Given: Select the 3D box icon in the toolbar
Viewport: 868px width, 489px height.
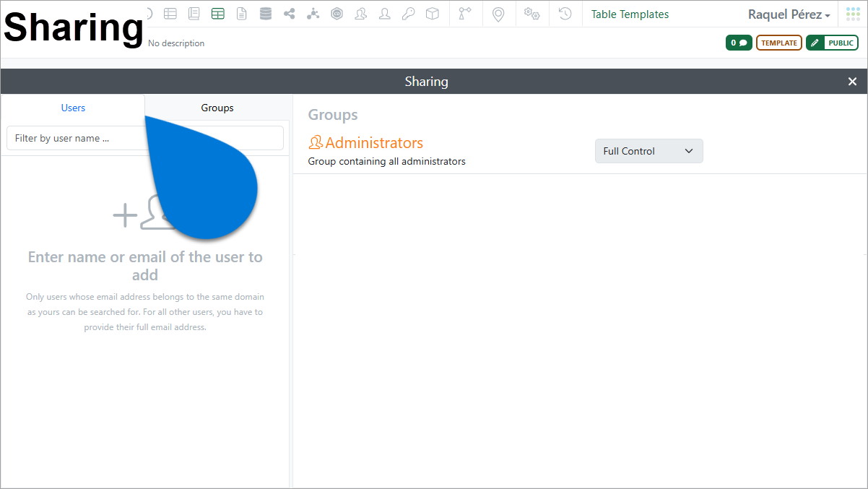Looking at the screenshot, I should [432, 14].
